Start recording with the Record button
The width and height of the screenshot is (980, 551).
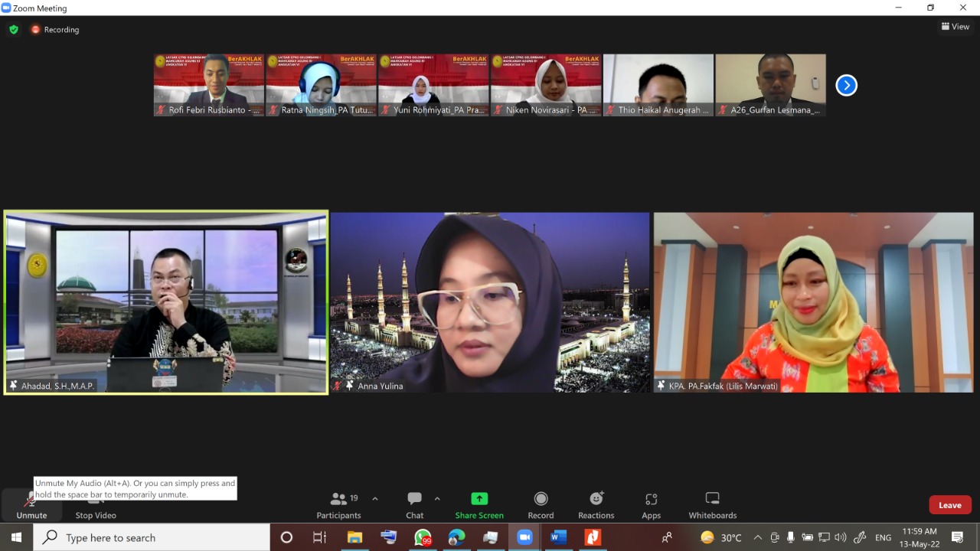pos(541,505)
